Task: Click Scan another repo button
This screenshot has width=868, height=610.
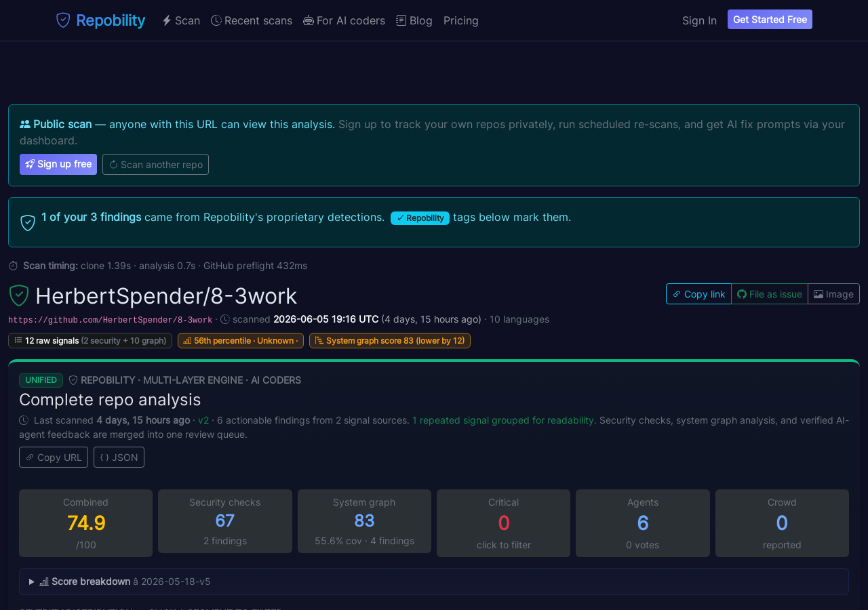Action: 155,164
